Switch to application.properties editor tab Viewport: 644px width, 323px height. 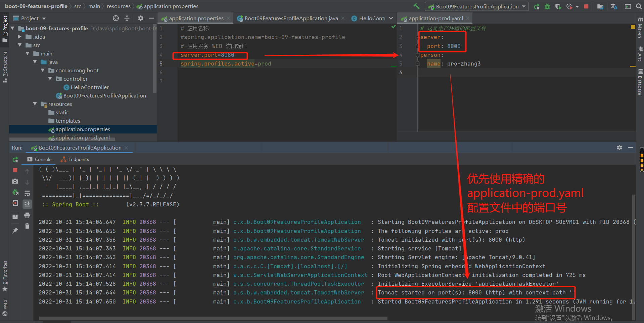(x=196, y=18)
